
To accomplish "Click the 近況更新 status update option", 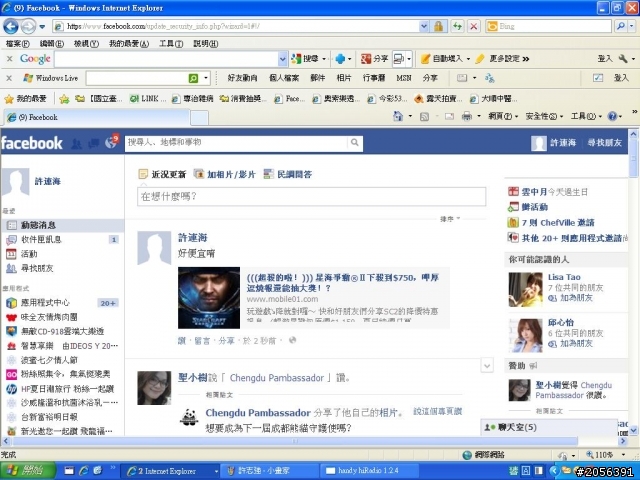I will [x=163, y=174].
